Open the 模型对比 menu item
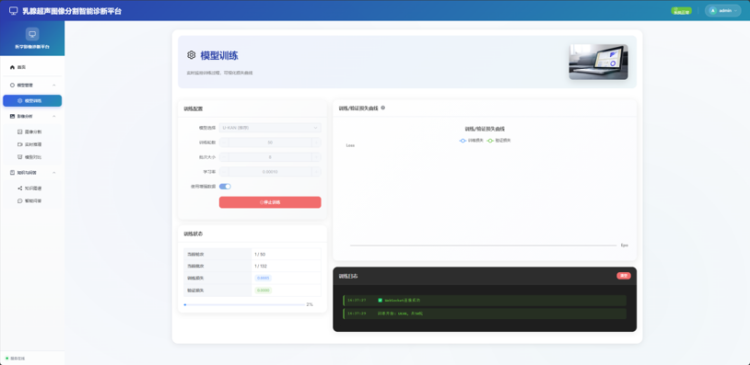This screenshot has width=750, height=365. [32, 157]
